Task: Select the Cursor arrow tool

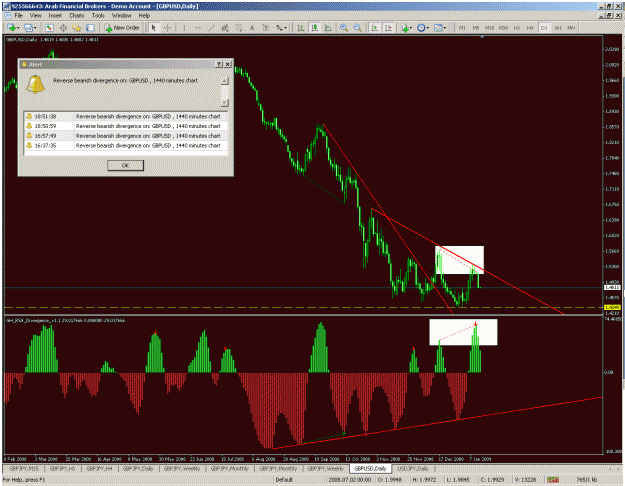Action: click(154, 28)
